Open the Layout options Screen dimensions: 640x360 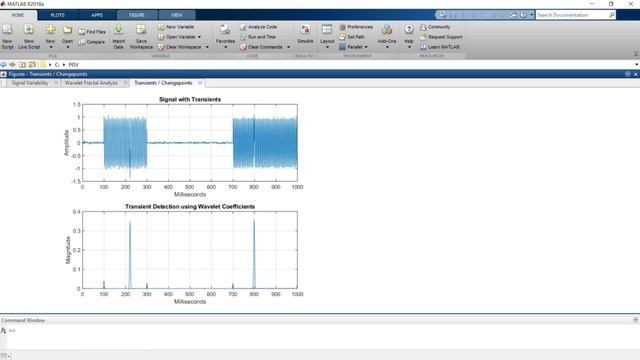tap(327, 36)
